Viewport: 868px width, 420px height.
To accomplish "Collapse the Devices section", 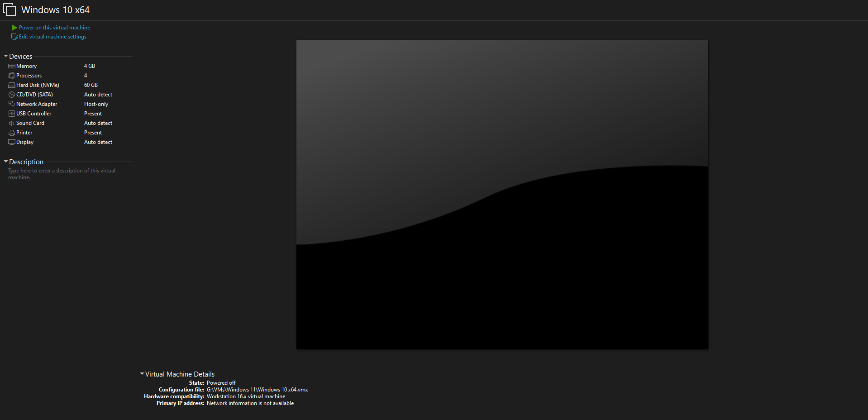I will (6, 56).
